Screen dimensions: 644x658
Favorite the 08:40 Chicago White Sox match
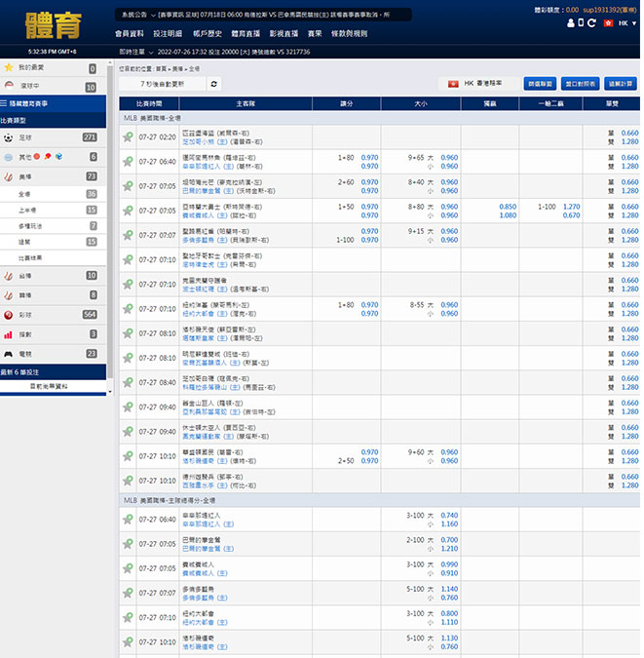pos(128,383)
